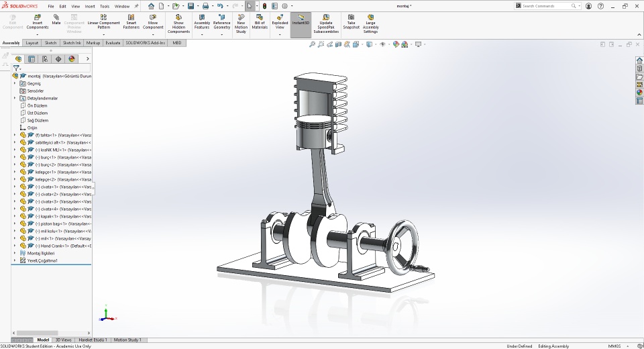The width and height of the screenshot is (644, 349).
Task: Open the File Explorer task pane tab
Action: [639, 77]
